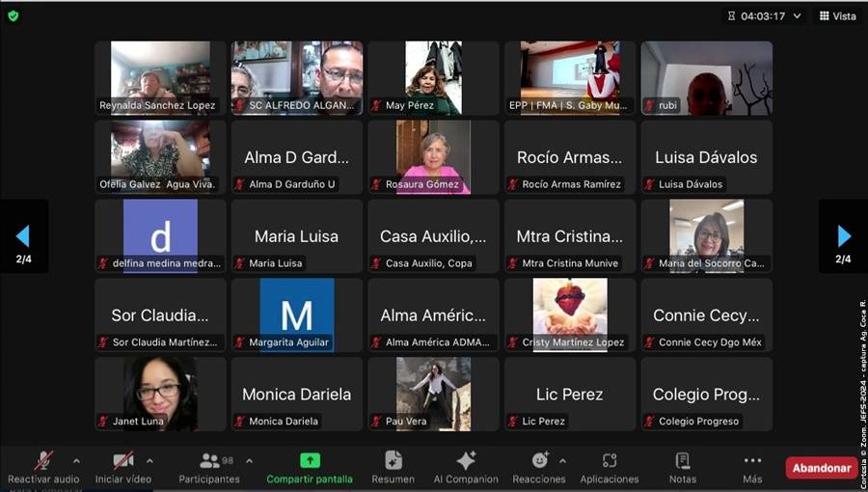Click muted mic icon beside Connie Cecy Dgo Méx

click(x=650, y=342)
